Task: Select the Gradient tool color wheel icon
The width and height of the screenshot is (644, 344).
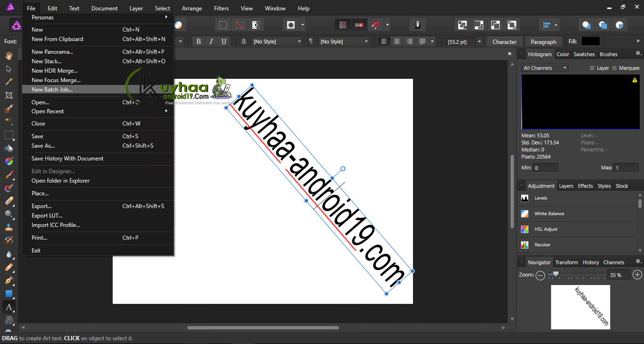Action: click(8, 161)
